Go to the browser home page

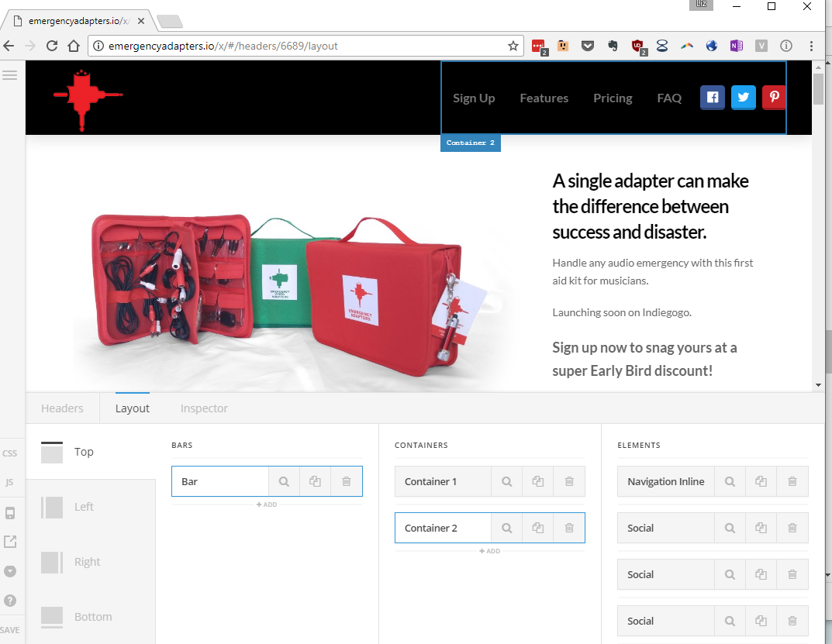(x=74, y=46)
